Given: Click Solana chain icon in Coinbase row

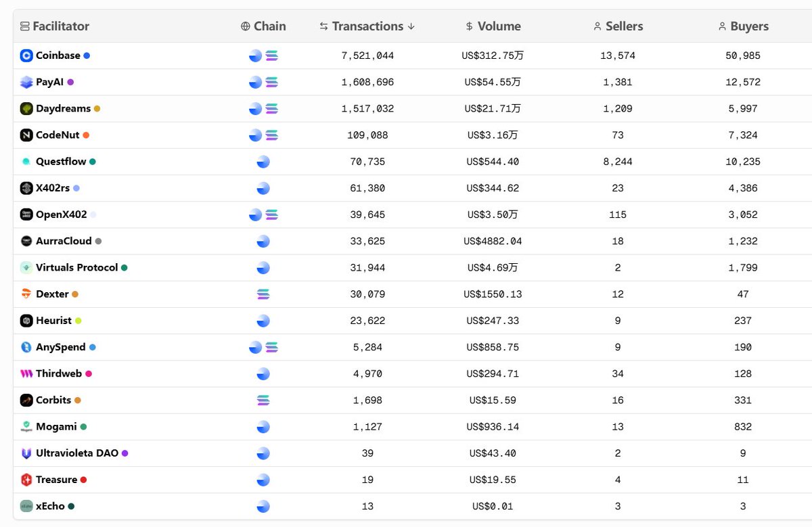Looking at the screenshot, I should point(271,55).
